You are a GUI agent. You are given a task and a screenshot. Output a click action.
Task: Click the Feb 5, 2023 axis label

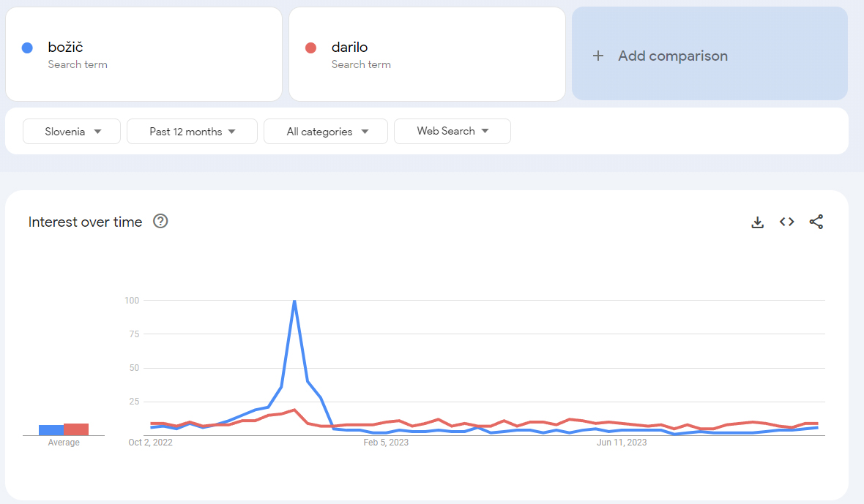386,443
